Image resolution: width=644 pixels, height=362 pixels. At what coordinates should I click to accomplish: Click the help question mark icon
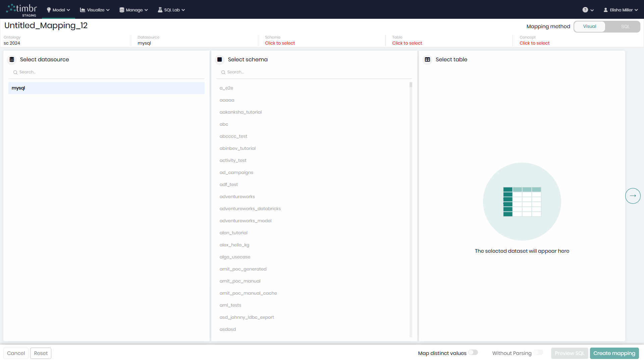point(586,10)
